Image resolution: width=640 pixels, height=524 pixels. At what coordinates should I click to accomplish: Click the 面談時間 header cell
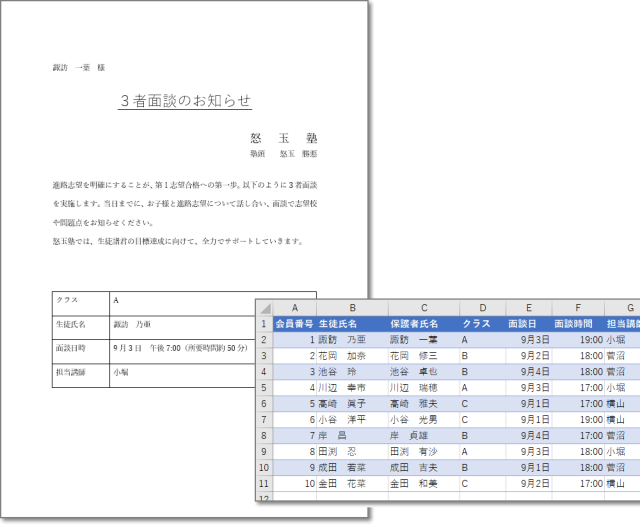[573, 324]
